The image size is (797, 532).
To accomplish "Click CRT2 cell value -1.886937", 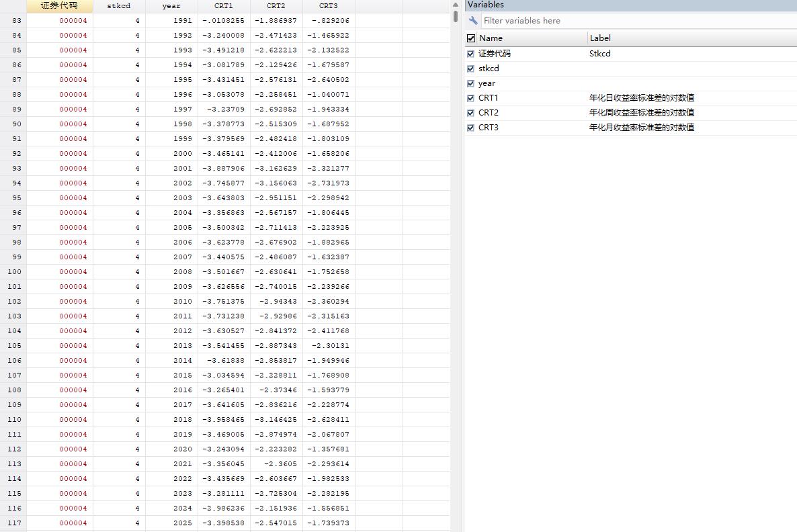I will point(276,21).
